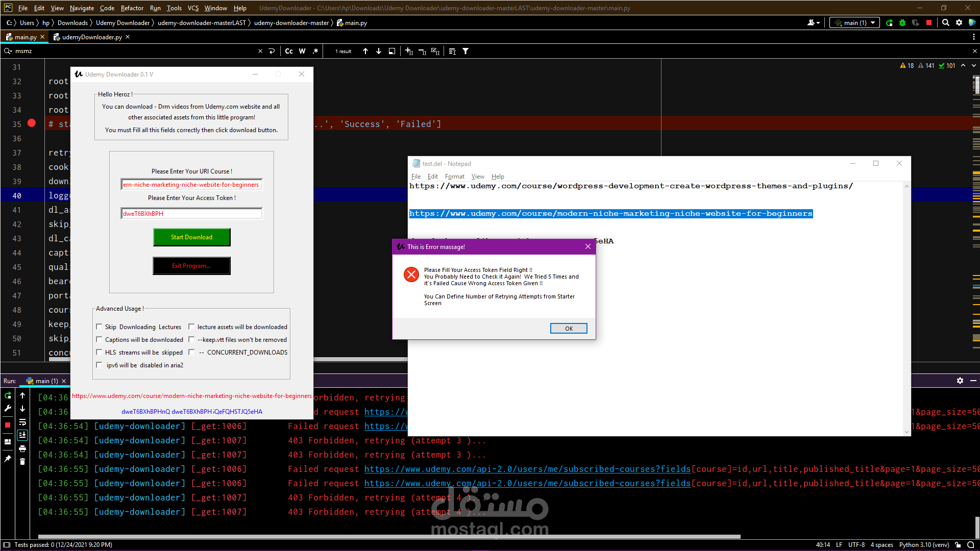Click the Print icon in the Run panel

(22, 449)
